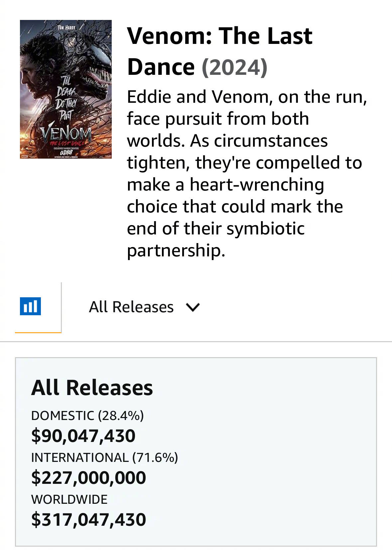The width and height of the screenshot is (392, 550).
Task: Click the DOMESTIC (28.4%) label
Action: [87, 416]
